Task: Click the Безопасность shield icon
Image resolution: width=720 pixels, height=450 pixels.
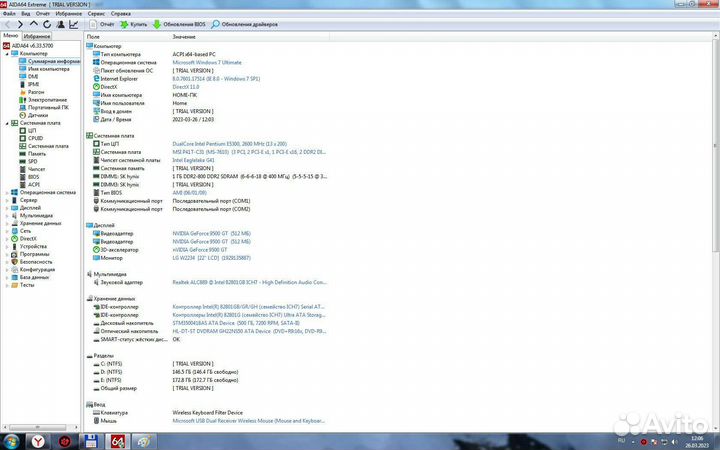Action: tap(14, 262)
